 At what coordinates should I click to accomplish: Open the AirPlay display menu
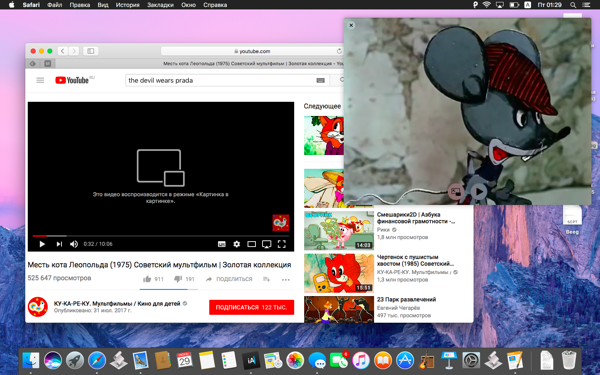click(500, 5)
